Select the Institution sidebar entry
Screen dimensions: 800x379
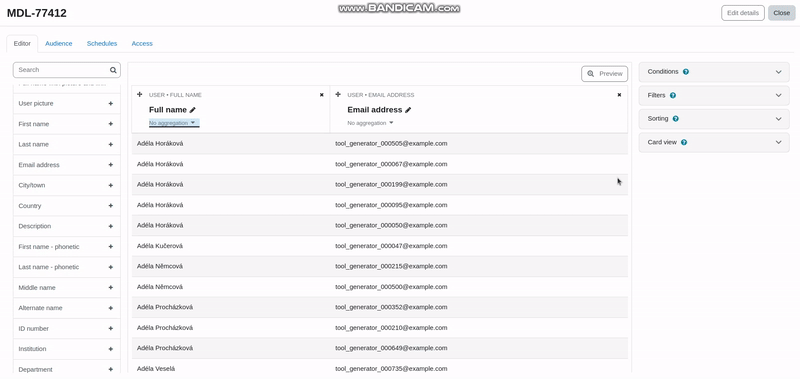[67, 349]
